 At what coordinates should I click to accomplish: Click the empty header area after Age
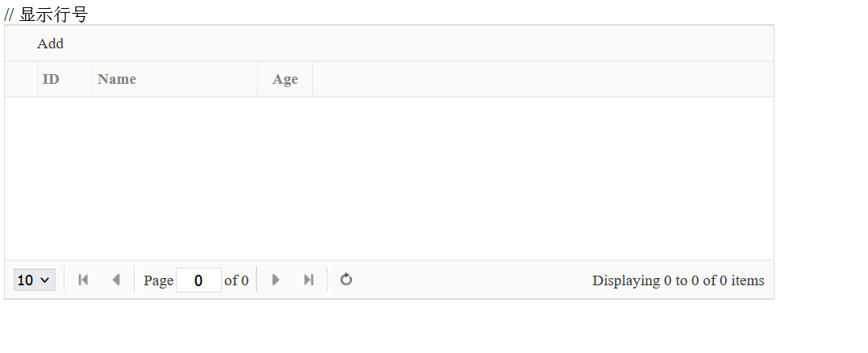pyautogui.click(x=543, y=79)
